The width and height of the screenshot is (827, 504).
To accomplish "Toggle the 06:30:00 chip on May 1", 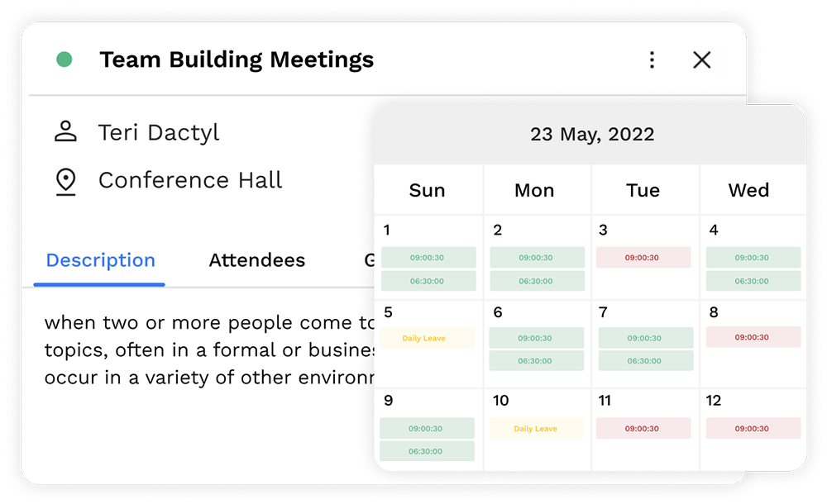I will pos(427,281).
